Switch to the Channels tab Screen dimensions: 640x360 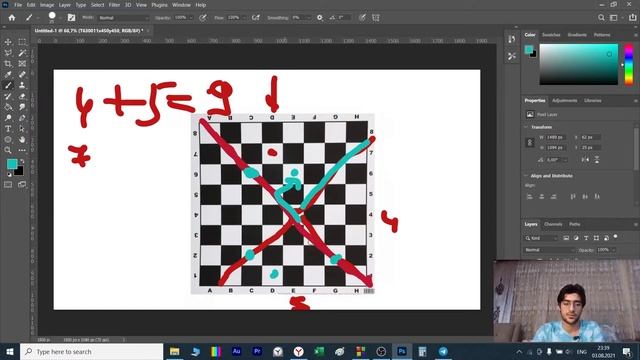553,224
